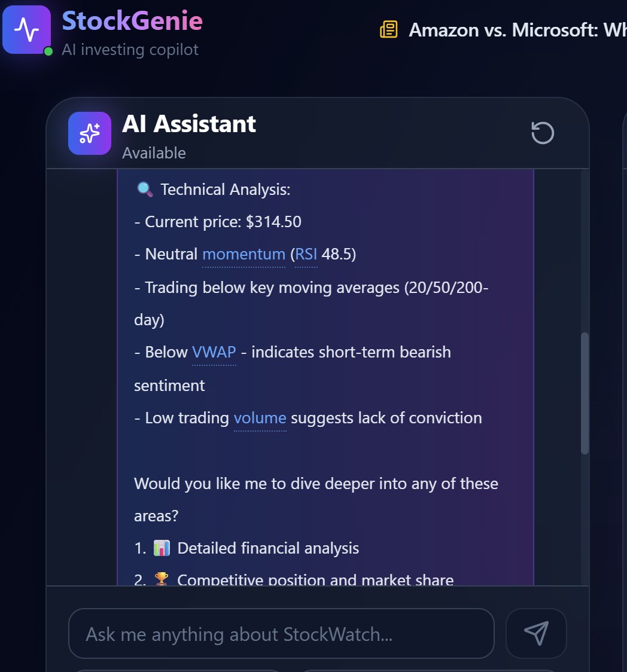Focus the Ask me anything input field

(x=281, y=634)
